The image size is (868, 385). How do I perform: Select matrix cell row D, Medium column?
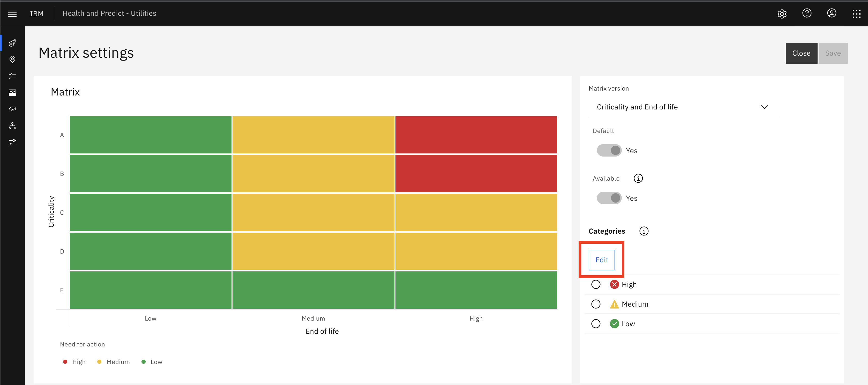pyautogui.click(x=313, y=251)
